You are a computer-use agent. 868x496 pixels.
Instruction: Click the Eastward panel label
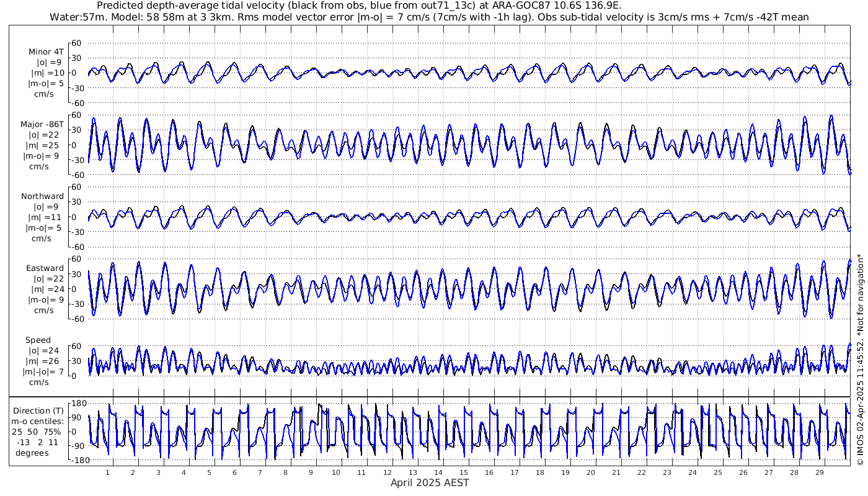click(x=45, y=268)
